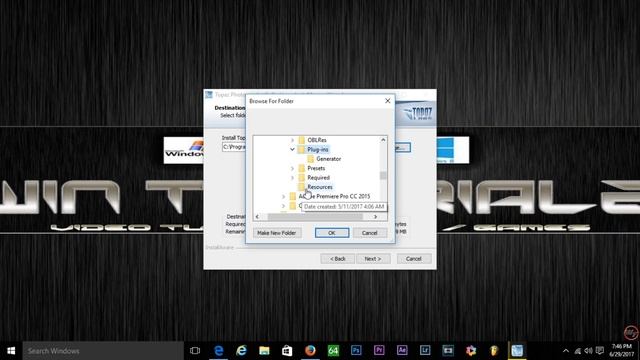Select Adobe Premiere Pro CC 2015 folder name
The image size is (640, 360).
pyautogui.click(x=334, y=196)
